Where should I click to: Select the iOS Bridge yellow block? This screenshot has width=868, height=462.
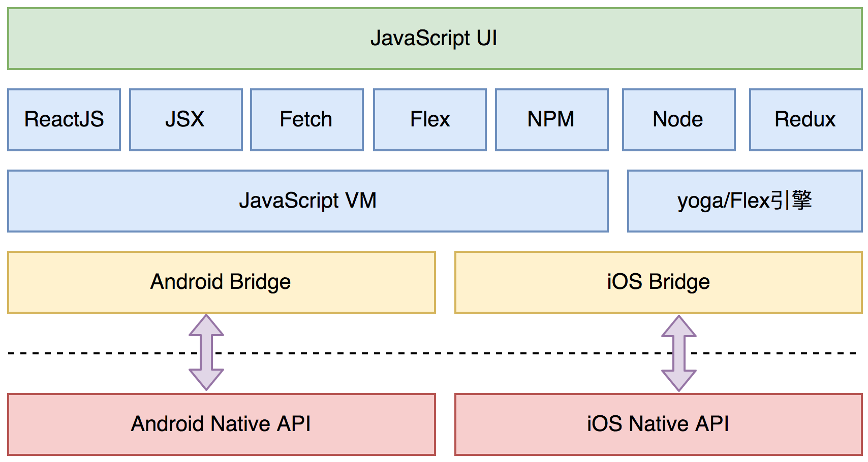click(x=659, y=282)
